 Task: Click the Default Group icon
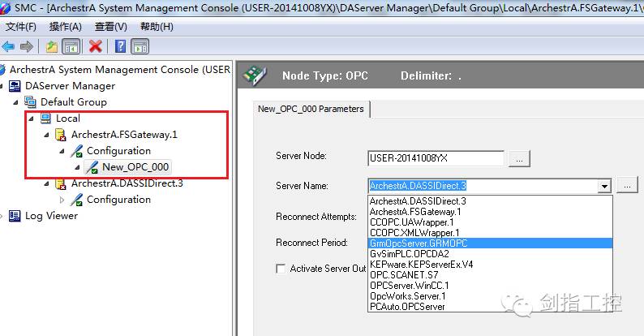30,102
